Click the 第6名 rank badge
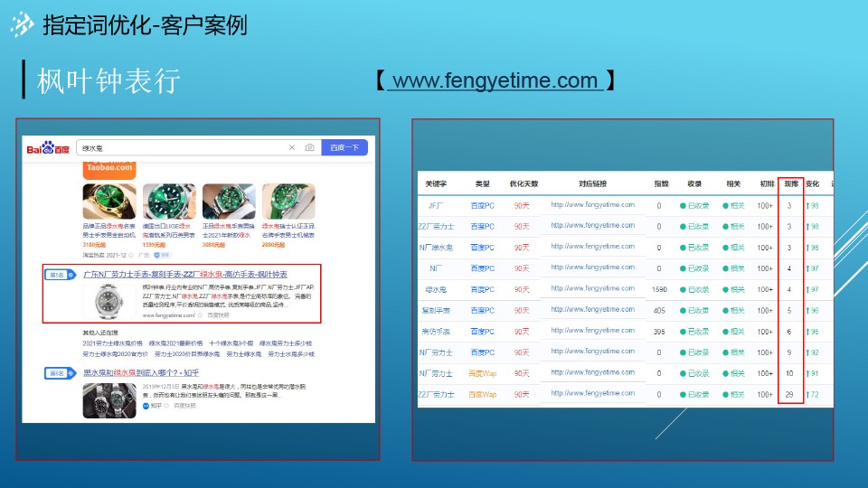Screen dimensions: 868x488 click(56, 372)
